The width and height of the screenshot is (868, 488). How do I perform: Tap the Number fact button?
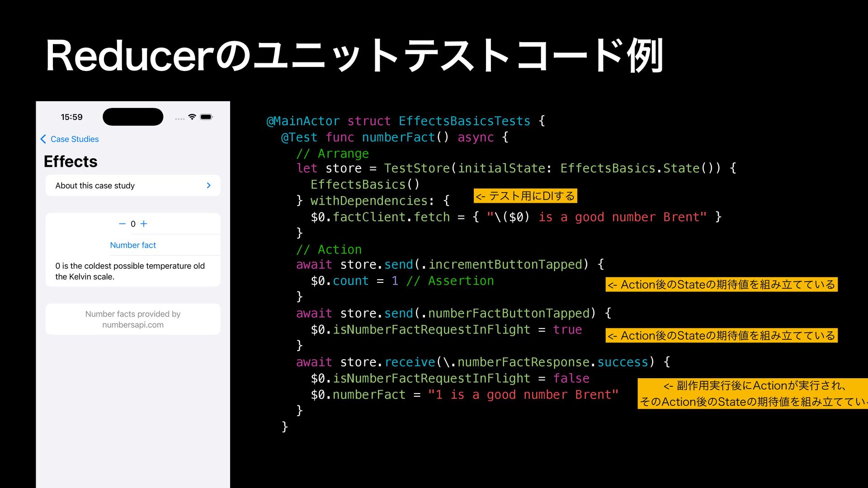pos(133,245)
